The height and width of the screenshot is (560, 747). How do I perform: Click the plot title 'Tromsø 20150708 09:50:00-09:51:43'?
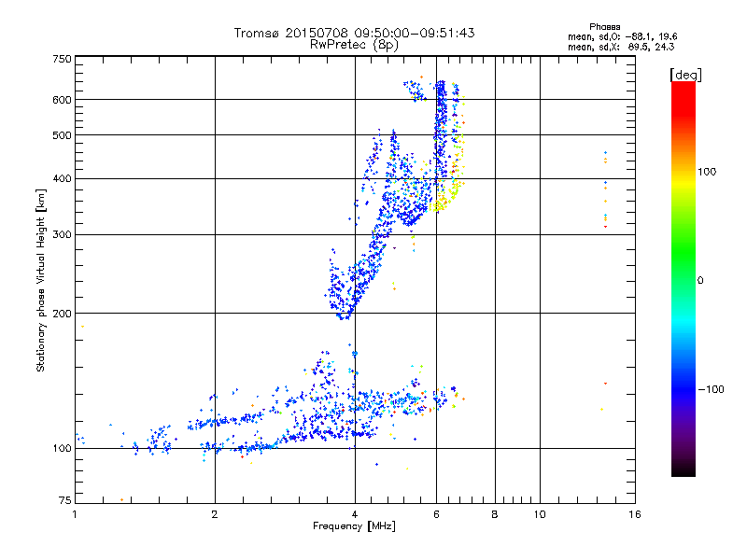coord(354,33)
